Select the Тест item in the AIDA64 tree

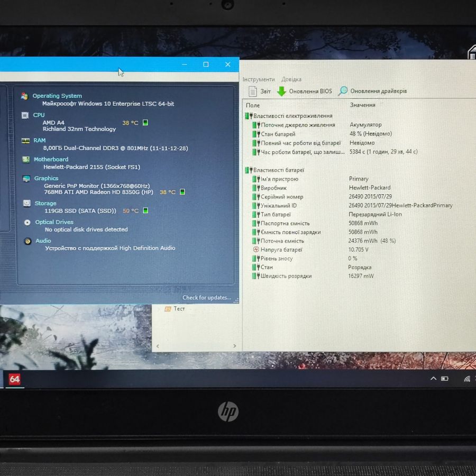(175, 309)
